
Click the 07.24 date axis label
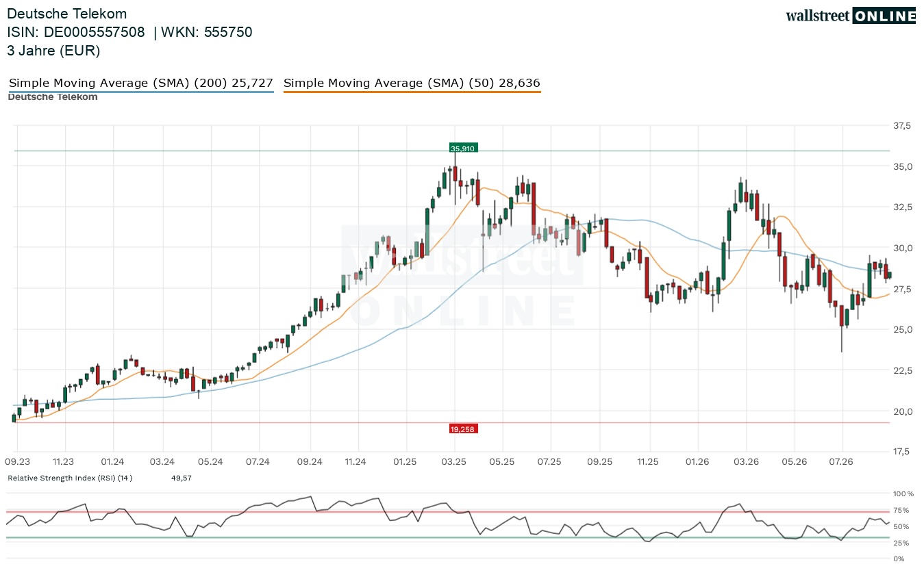[259, 462]
